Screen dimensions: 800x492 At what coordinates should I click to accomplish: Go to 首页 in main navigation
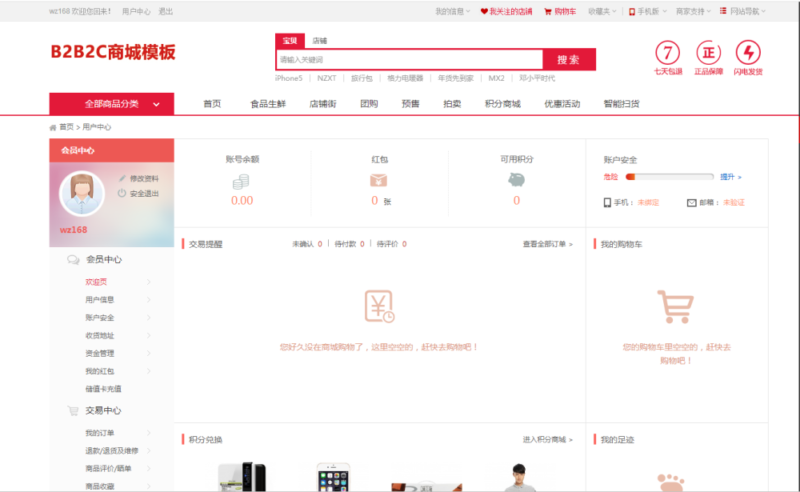(x=212, y=104)
